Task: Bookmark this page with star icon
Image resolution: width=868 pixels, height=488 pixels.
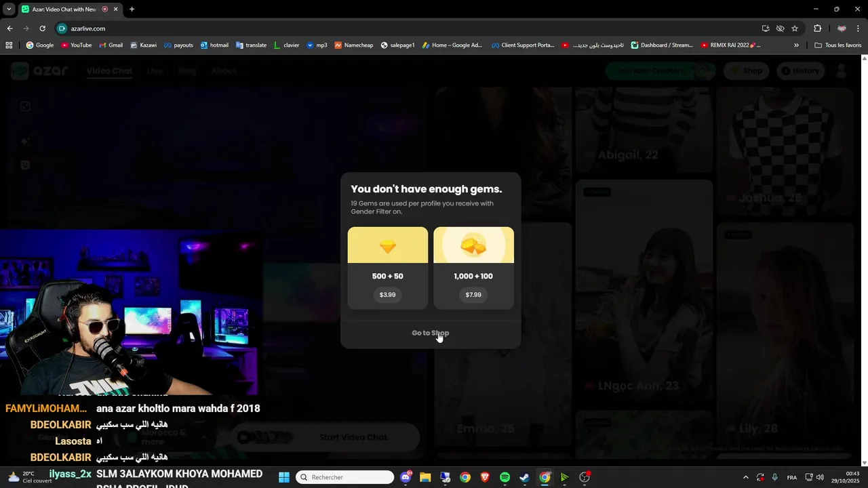Action: click(795, 28)
